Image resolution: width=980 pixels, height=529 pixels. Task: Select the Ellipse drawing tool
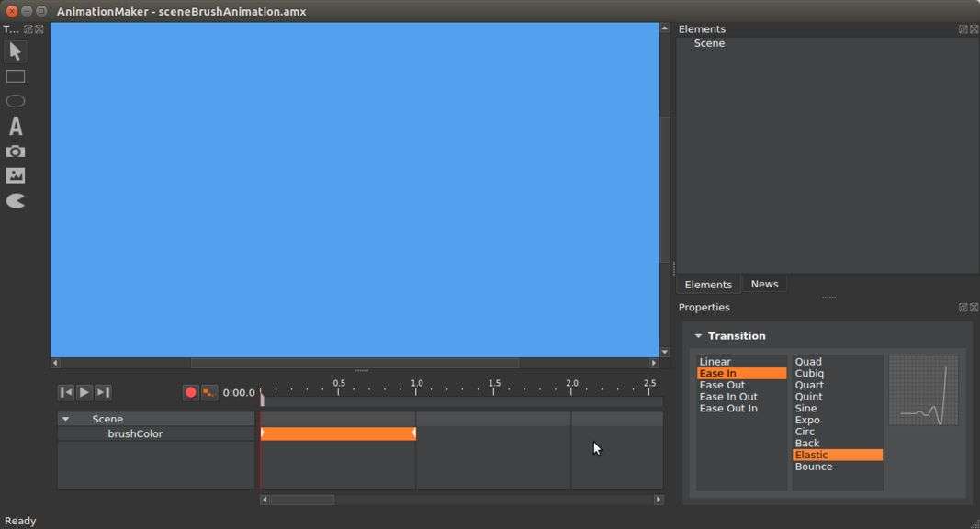pyautogui.click(x=16, y=101)
